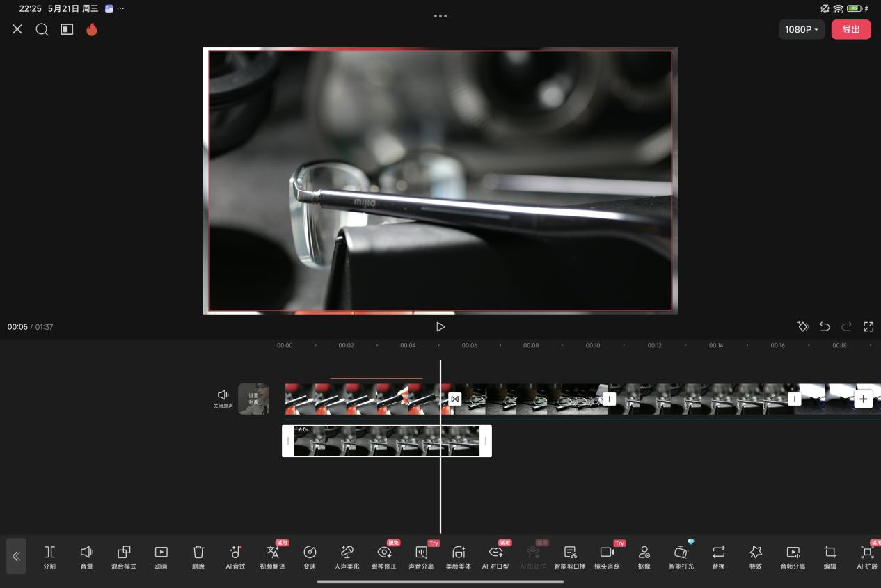Open 混合模式 blend mode options
This screenshot has width=881, height=588.
coord(124,557)
